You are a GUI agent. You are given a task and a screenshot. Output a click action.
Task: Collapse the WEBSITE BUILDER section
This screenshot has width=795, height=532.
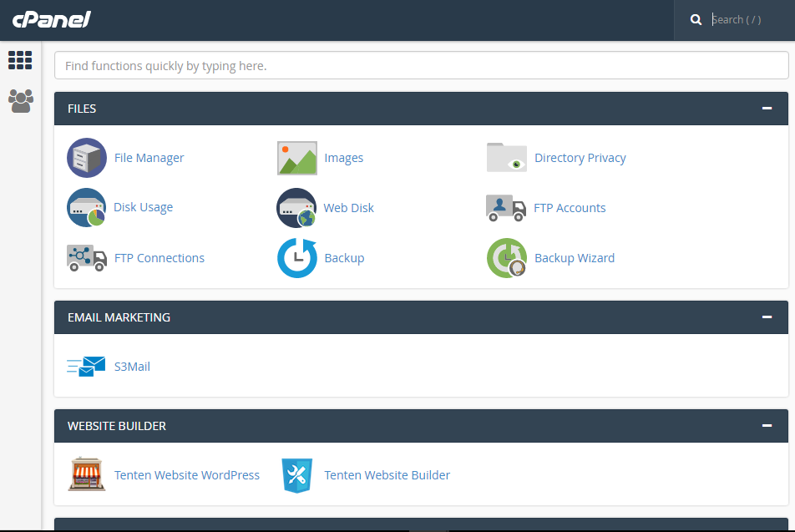767,425
